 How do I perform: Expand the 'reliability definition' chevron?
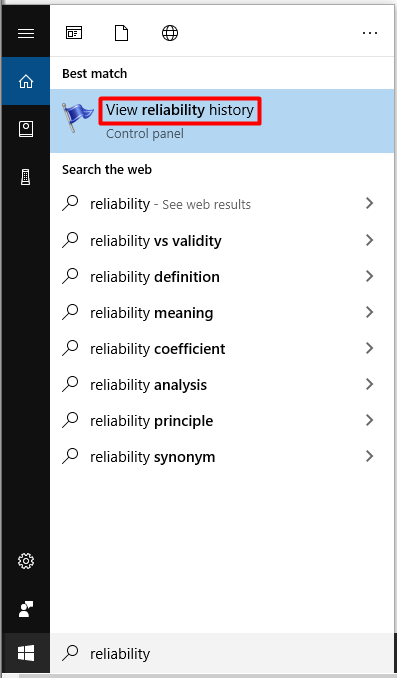pos(369,276)
